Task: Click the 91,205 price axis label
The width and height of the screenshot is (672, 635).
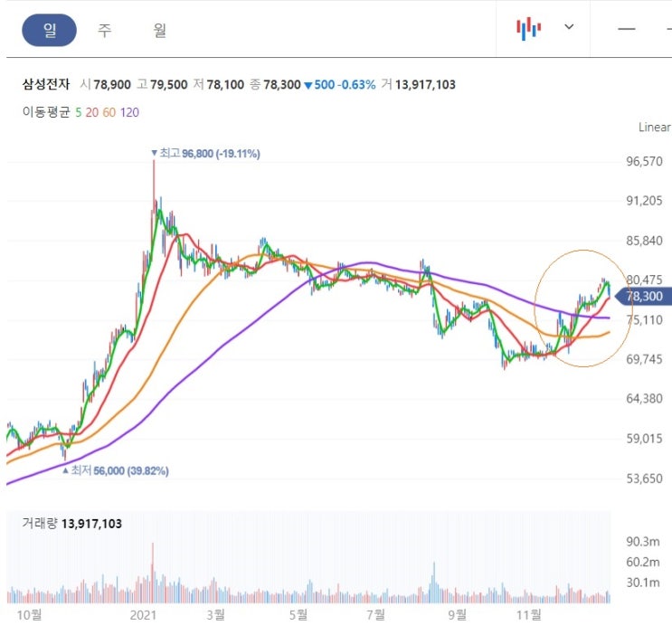Action: (644, 201)
